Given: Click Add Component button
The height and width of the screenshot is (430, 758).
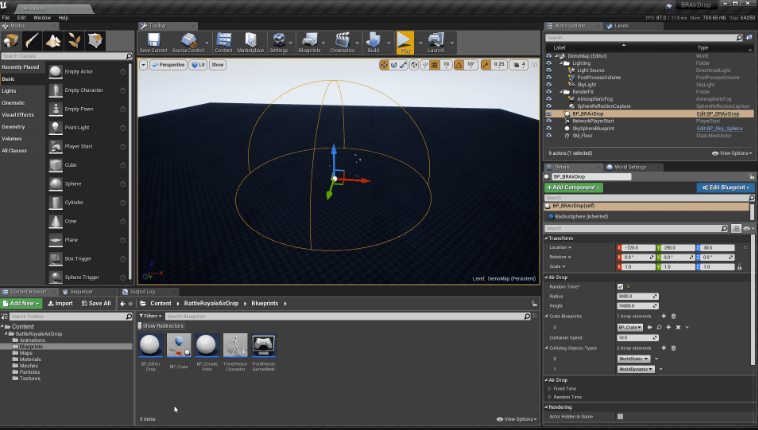Looking at the screenshot, I should point(573,188).
